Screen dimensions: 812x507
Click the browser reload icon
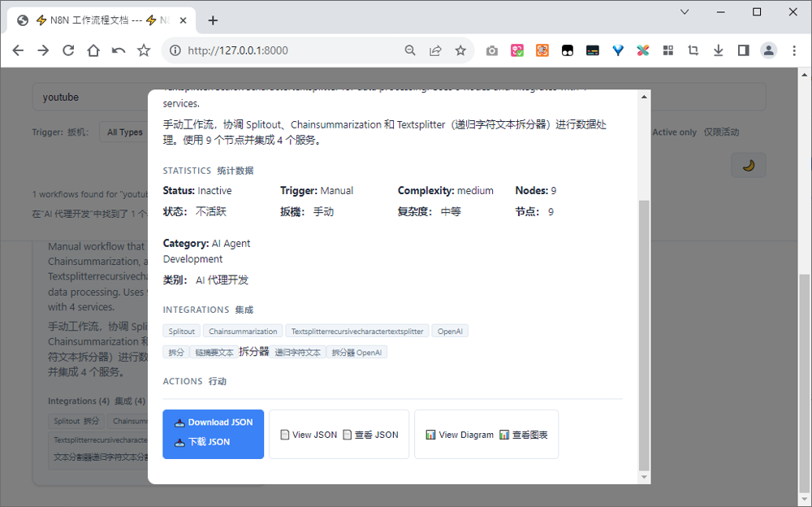point(68,50)
